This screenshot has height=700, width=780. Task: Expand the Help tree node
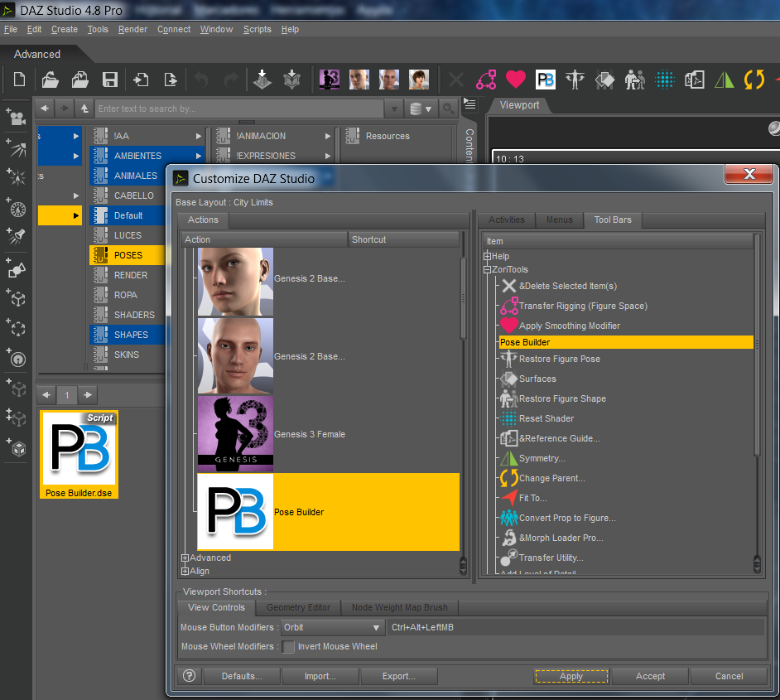click(487, 256)
